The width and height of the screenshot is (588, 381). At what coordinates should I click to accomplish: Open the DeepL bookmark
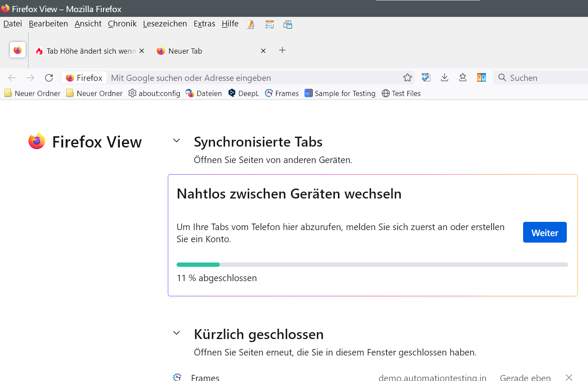244,93
